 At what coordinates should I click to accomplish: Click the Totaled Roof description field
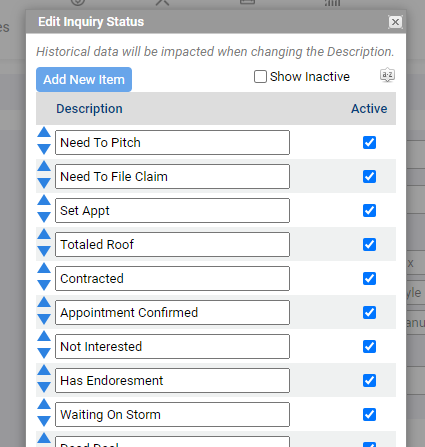pyautogui.click(x=172, y=245)
